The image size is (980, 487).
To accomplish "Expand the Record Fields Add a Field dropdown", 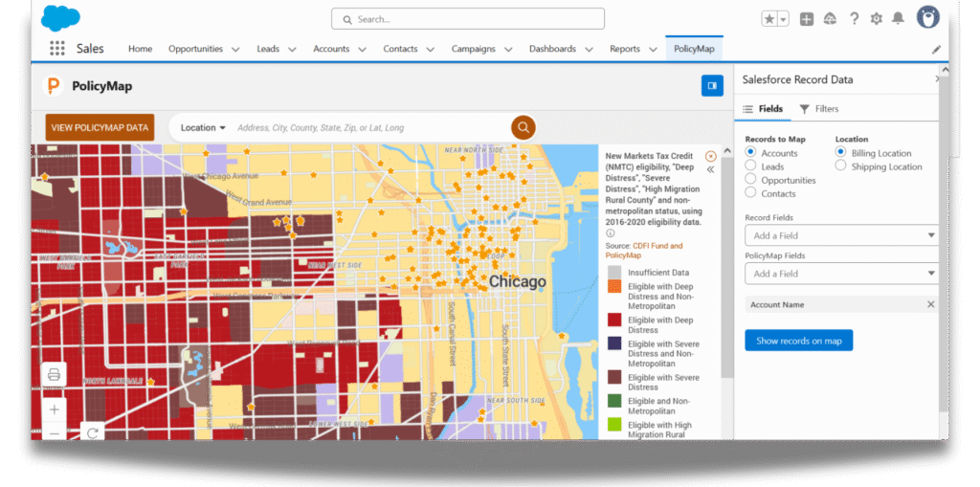I will 841,235.
